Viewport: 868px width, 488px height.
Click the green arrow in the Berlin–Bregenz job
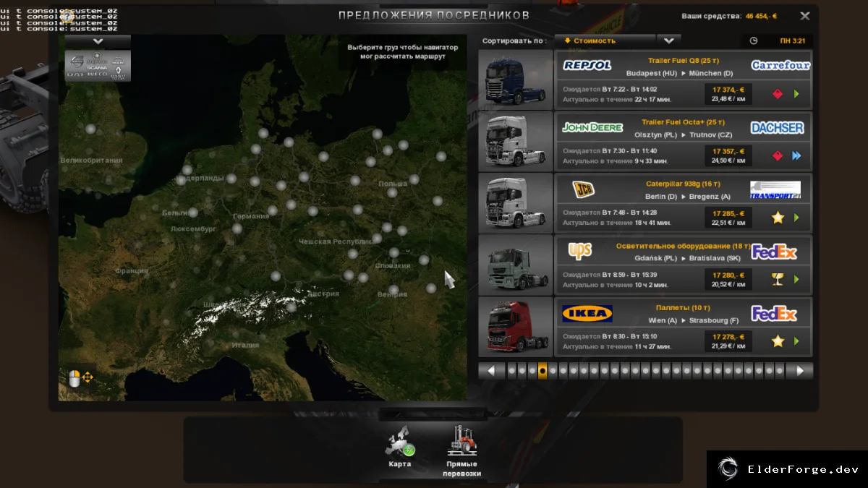click(796, 217)
